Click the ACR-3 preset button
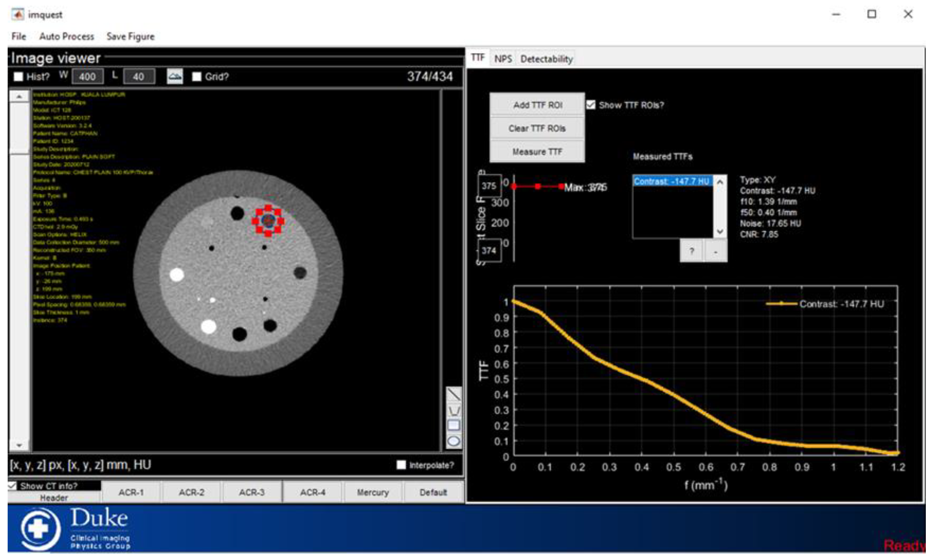932x560 pixels. (252, 492)
